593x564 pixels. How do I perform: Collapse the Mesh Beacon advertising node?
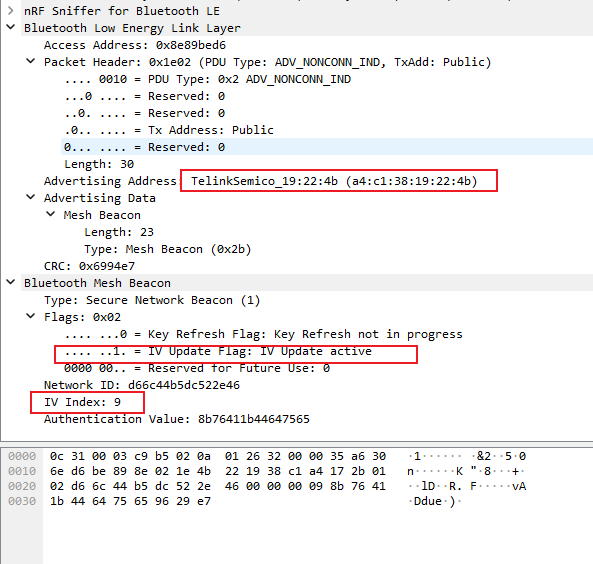click(50, 214)
